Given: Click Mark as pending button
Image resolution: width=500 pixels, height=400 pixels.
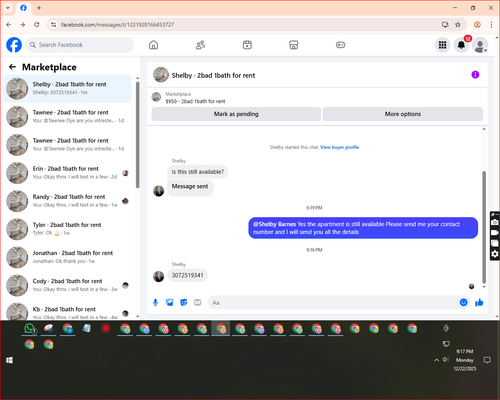Looking at the screenshot, I should pos(236,114).
